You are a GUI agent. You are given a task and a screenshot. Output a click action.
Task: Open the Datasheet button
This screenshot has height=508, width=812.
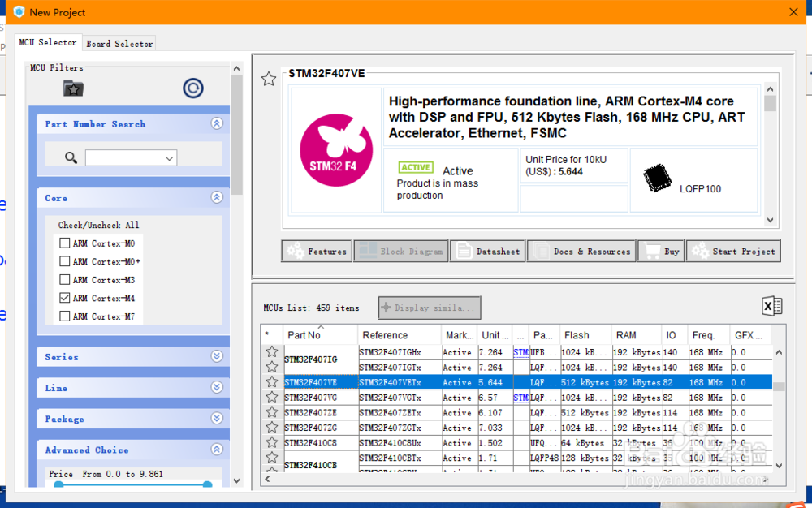point(488,252)
